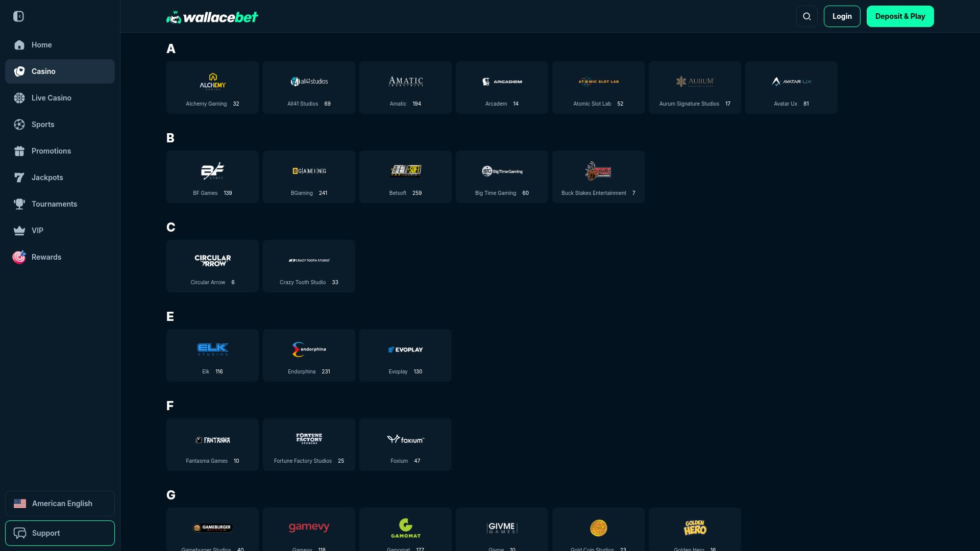
Task: Select the Tournaments menu label
Action: click(55, 204)
